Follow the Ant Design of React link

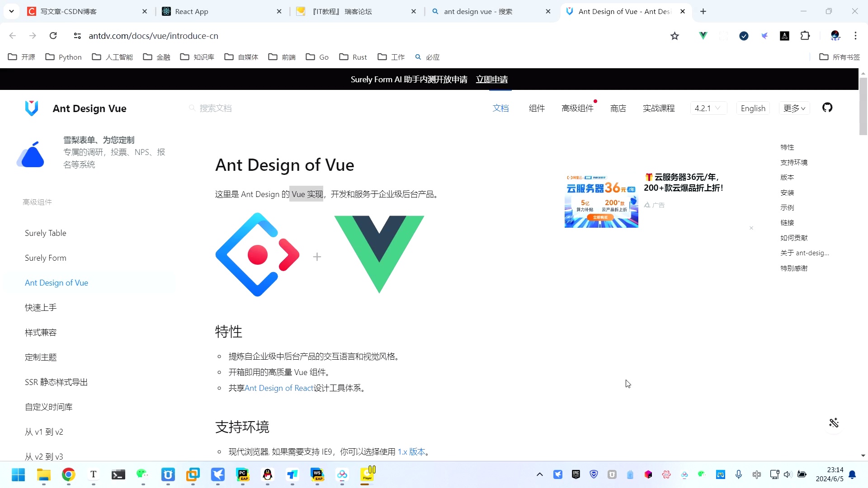point(279,388)
